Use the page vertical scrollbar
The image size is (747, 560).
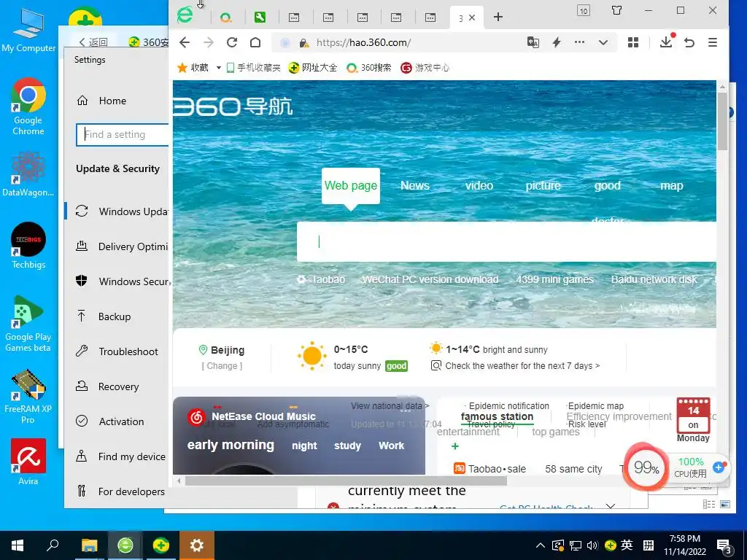(x=722, y=122)
